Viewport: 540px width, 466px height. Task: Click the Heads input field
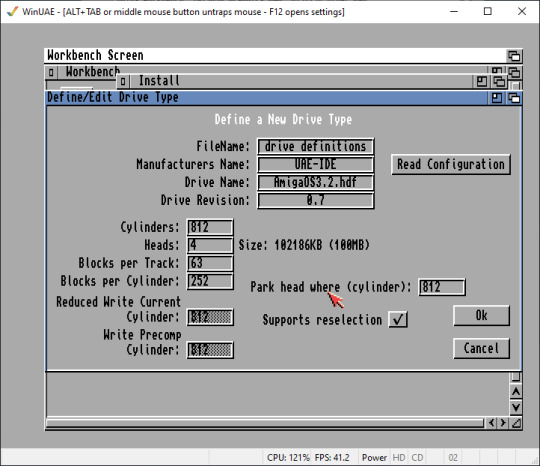pyautogui.click(x=210, y=245)
